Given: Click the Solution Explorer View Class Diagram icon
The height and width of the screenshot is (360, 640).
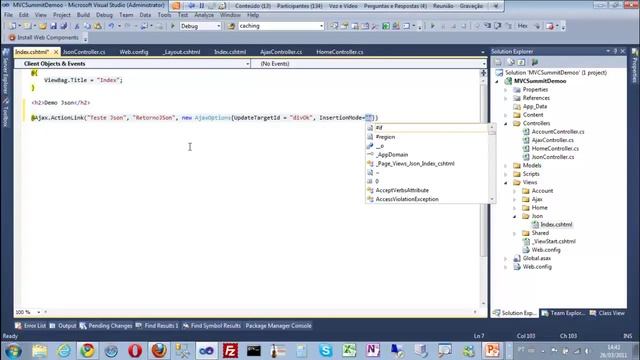Looking at the screenshot, I should pyautogui.click(x=534, y=62).
